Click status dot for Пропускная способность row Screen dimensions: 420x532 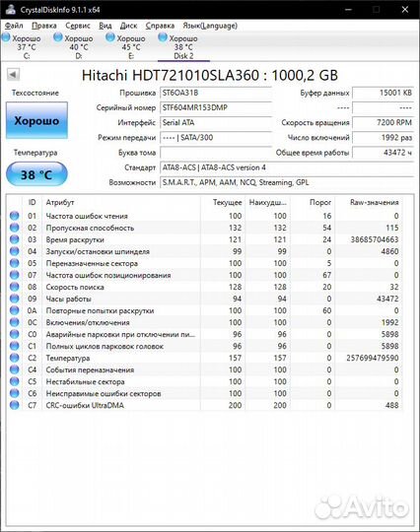[x=14, y=228]
